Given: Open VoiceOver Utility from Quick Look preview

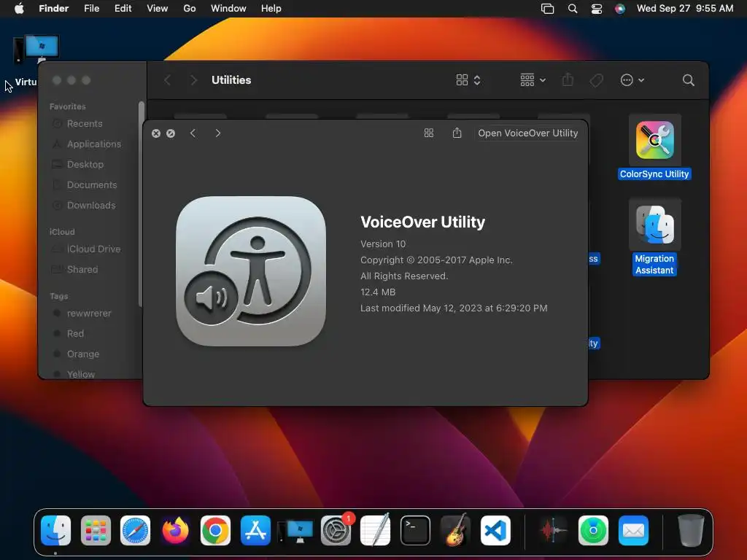Looking at the screenshot, I should 528,133.
